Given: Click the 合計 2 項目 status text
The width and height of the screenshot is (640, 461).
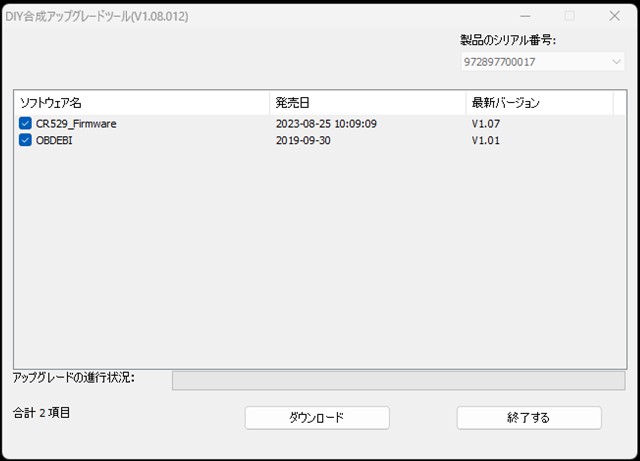Looking at the screenshot, I should [42, 413].
